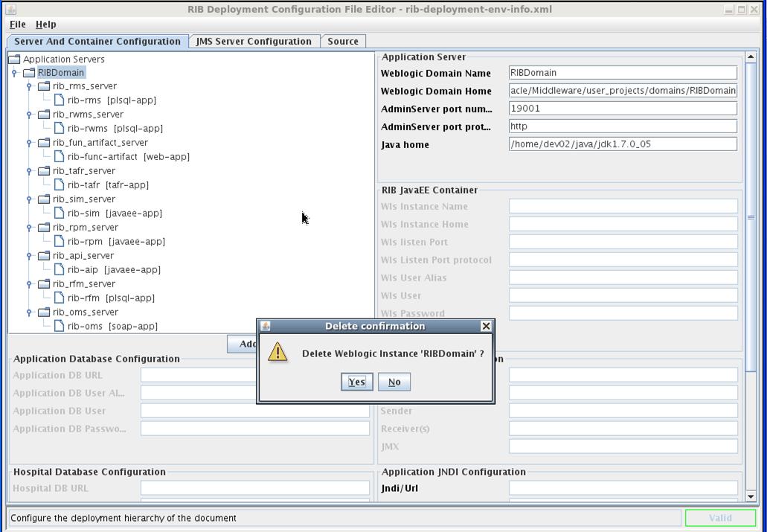Collapse the rib_tafr_server node
The width and height of the screenshot is (767, 532).
(x=29, y=171)
